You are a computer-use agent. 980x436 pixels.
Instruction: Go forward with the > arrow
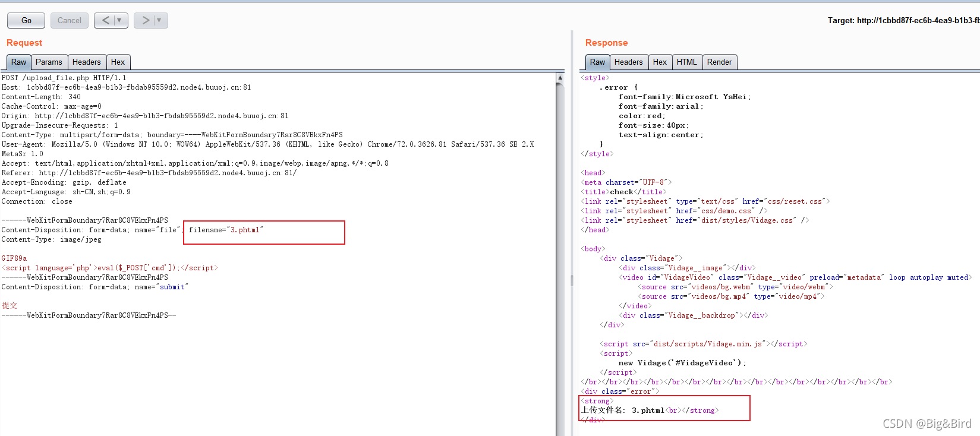click(x=145, y=20)
